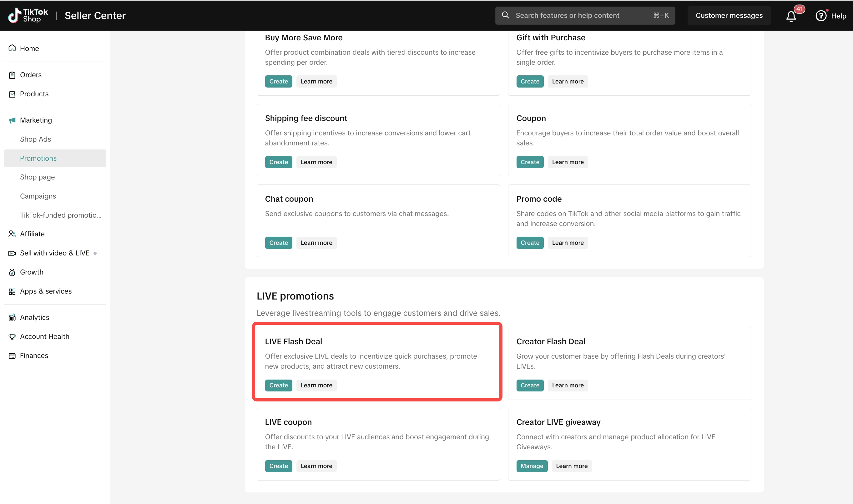Screen dimensions: 853x504
Task: Open TikTok-funded promotions submenu item
Action: coord(60,215)
